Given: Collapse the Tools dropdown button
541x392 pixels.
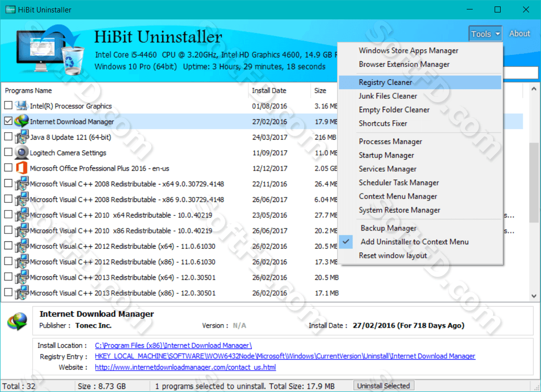Looking at the screenshot, I should 486,34.
